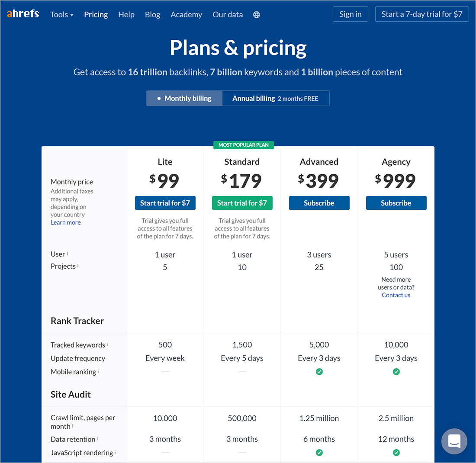Start the Standard plan $7 trial

242,203
